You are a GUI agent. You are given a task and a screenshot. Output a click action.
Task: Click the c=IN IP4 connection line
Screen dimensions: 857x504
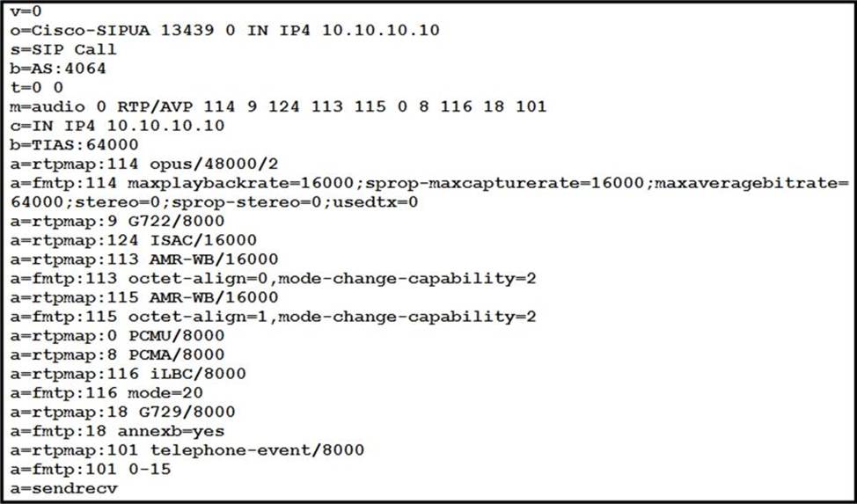(117, 126)
